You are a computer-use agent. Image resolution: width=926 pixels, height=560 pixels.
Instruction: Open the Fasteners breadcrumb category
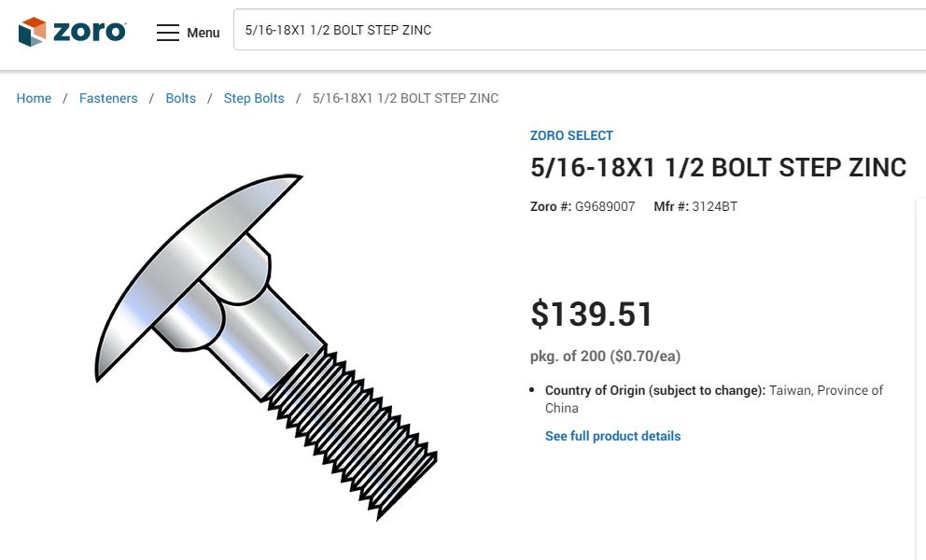click(x=108, y=98)
